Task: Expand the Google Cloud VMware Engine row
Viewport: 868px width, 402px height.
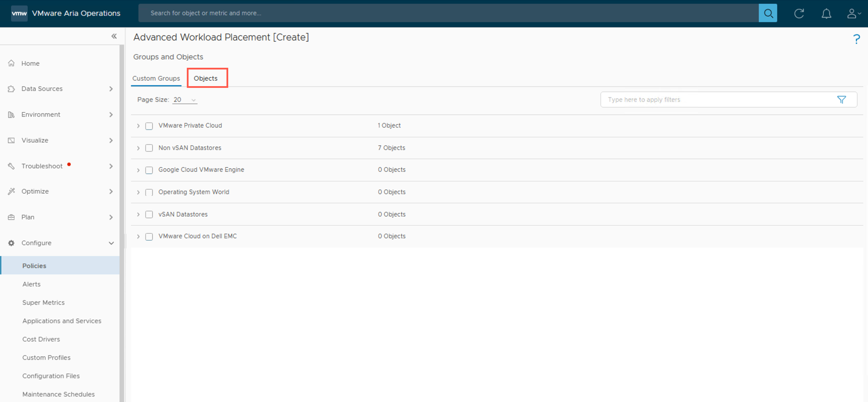Action: click(x=138, y=170)
